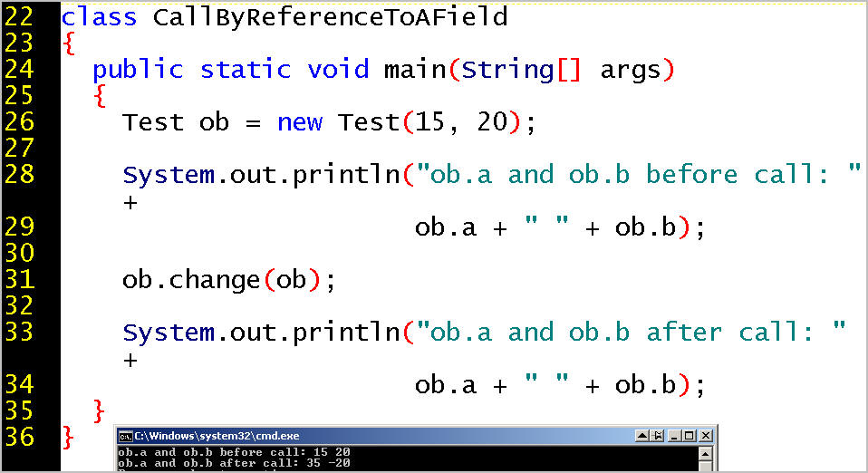Click line number 32 in the gutter
This screenshot has height=473, width=868.
(x=19, y=305)
